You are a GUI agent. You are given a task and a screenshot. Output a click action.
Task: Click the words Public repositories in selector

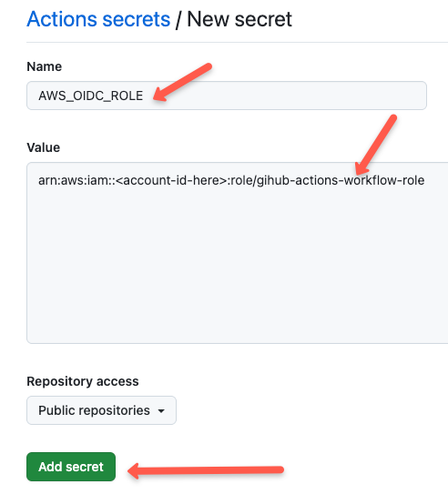coord(94,410)
